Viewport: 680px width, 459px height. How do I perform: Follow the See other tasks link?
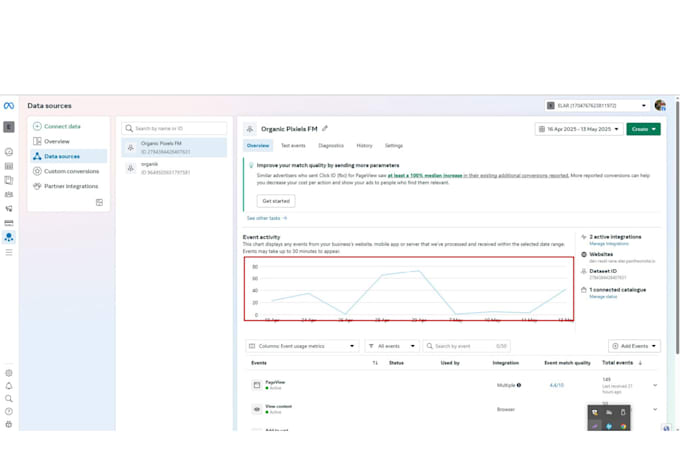[267, 218]
